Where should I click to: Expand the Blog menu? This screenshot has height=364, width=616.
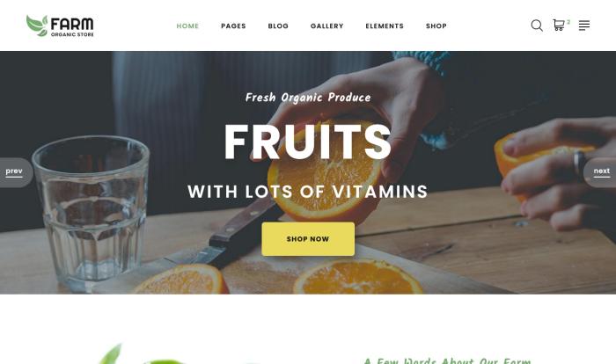278,25
